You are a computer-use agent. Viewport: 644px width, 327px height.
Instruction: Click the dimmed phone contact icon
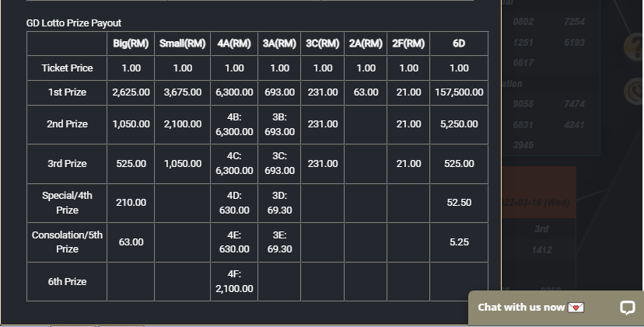click(x=634, y=91)
